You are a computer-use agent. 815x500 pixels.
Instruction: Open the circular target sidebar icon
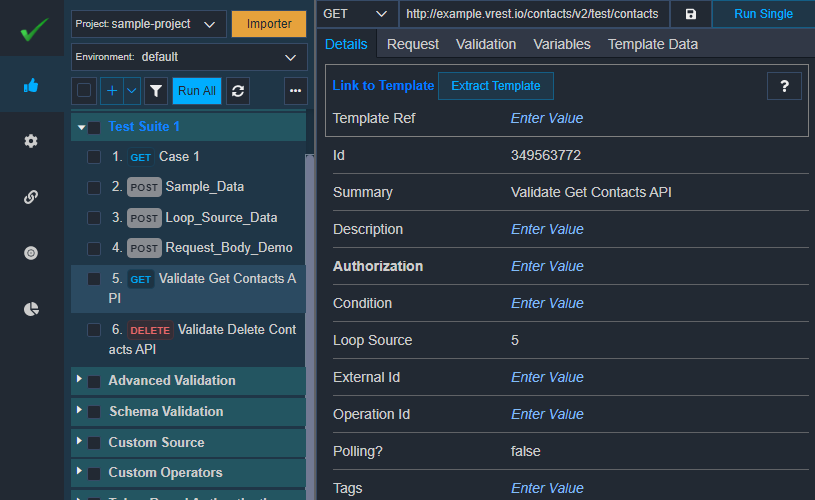click(31, 253)
